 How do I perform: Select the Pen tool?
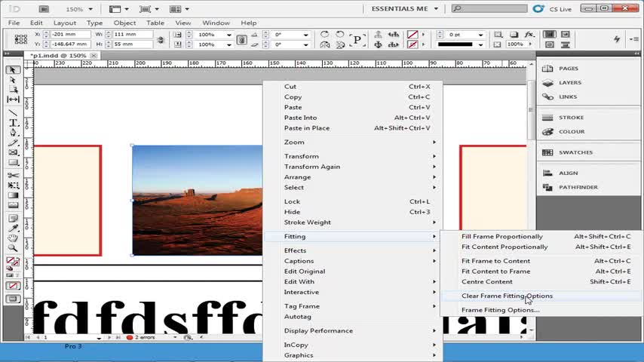pos(13,133)
